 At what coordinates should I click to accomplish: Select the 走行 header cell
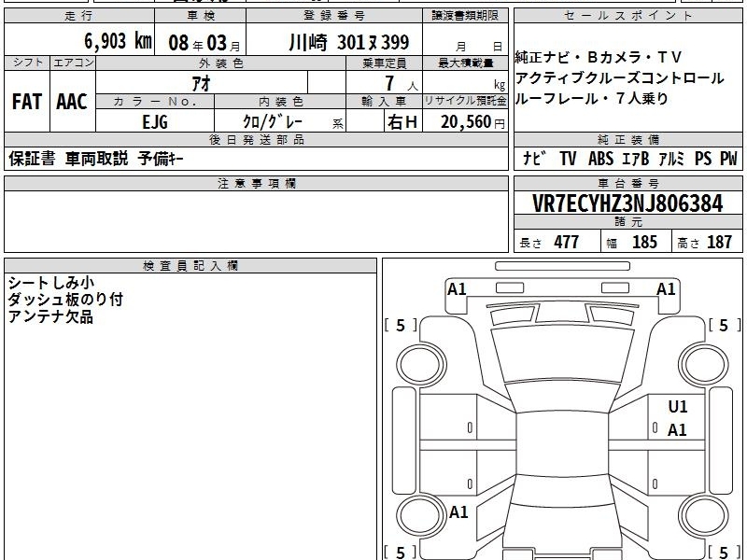pyautogui.click(x=79, y=16)
